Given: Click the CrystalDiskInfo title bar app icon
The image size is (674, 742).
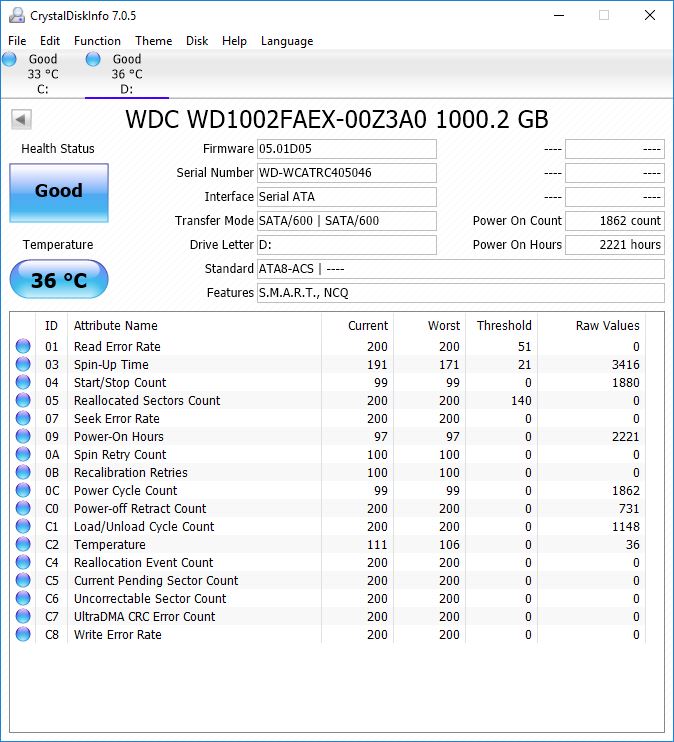Looking at the screenshot, I should point(17,16).
